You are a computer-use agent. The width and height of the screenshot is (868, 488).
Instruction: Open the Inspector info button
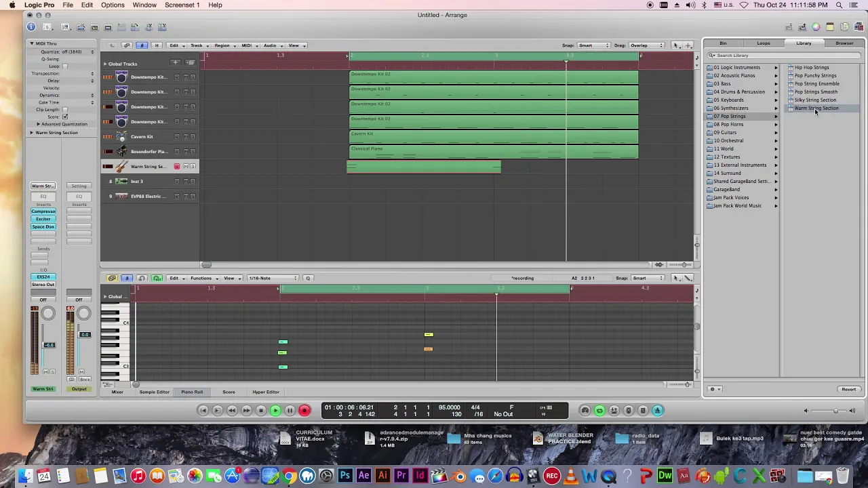31,27
